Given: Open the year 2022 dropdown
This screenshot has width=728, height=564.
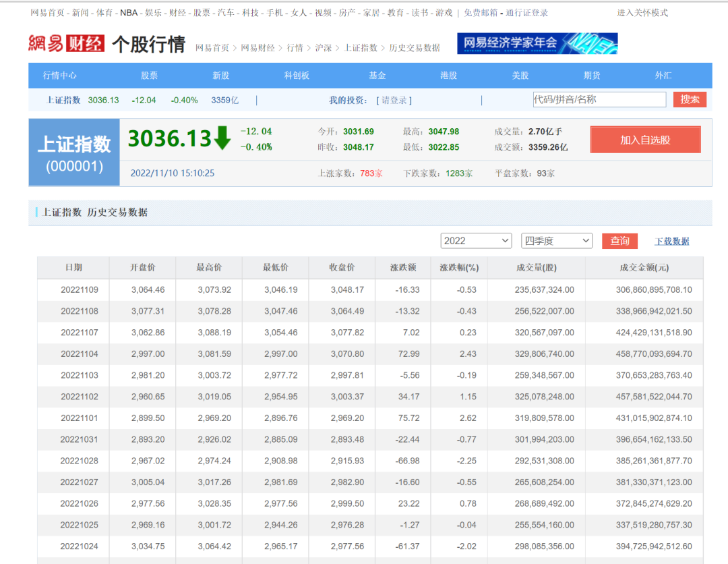Looking at the screenshot, I should 476,241.
